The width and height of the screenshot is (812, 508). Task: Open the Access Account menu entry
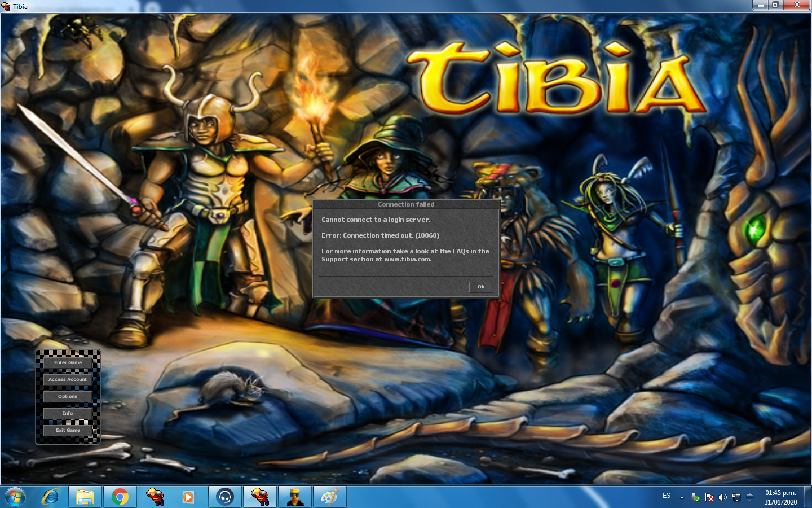[x=68, y=380]
